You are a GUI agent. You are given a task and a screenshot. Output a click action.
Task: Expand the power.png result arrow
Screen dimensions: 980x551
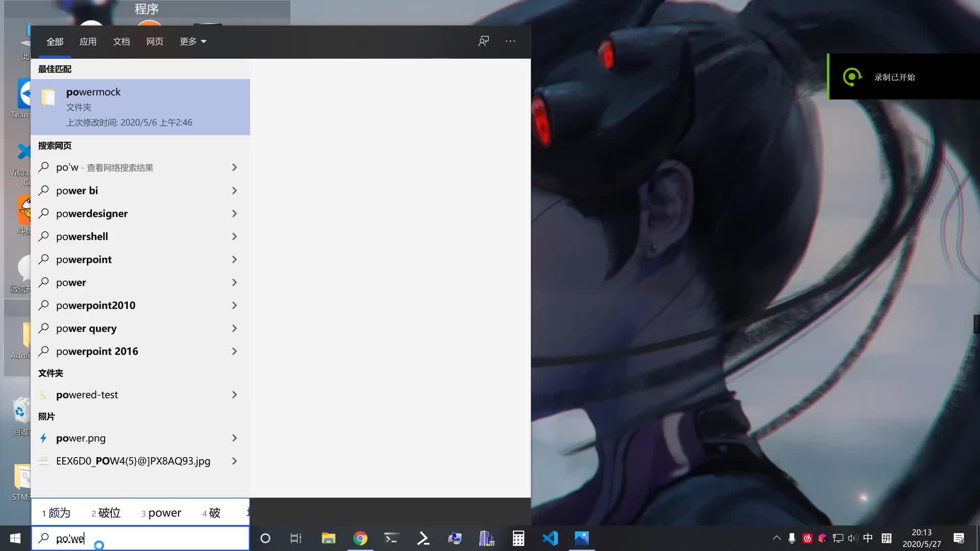[x=234, y=438]
